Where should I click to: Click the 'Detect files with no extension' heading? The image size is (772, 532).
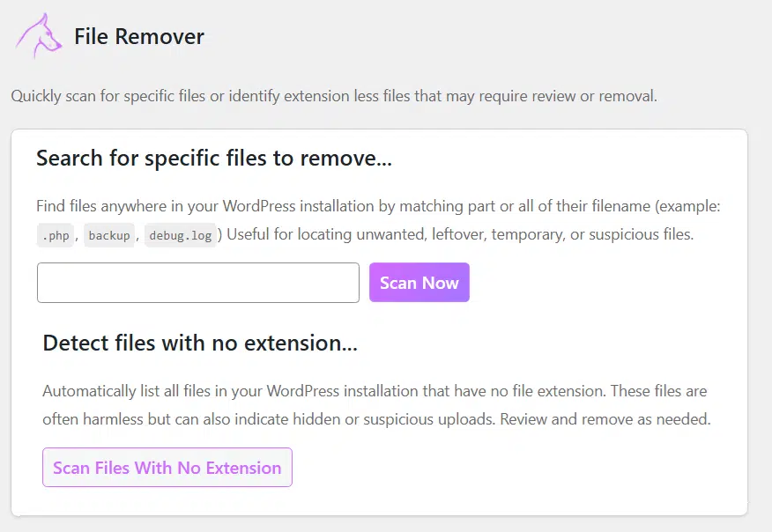coord(200,343)
